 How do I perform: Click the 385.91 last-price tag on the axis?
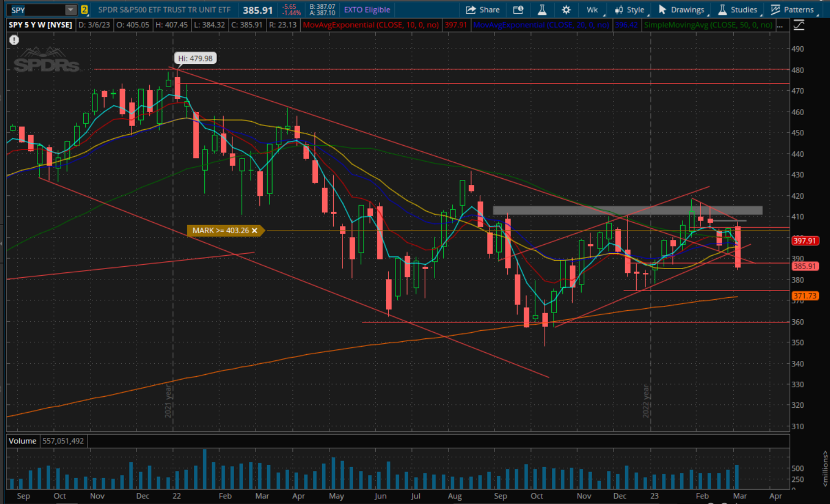coord(805,266)
